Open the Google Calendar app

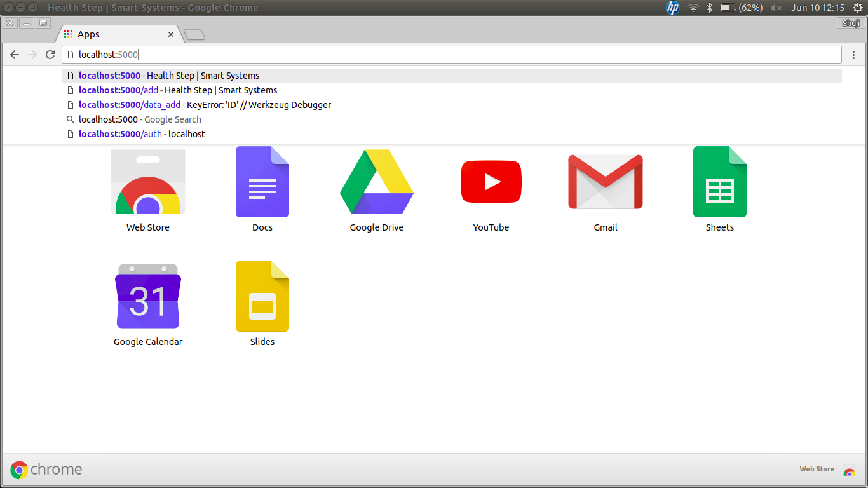(148, 296)
